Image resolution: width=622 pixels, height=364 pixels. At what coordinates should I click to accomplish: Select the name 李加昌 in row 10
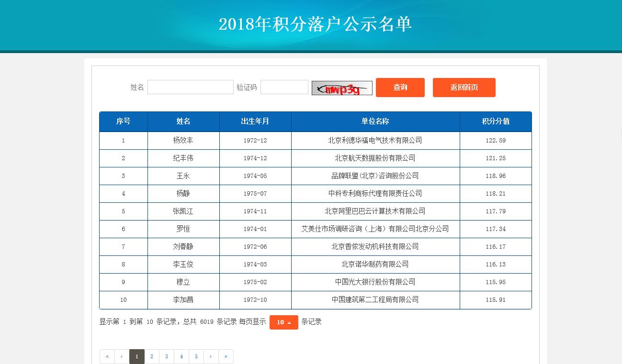coord(183,300)
